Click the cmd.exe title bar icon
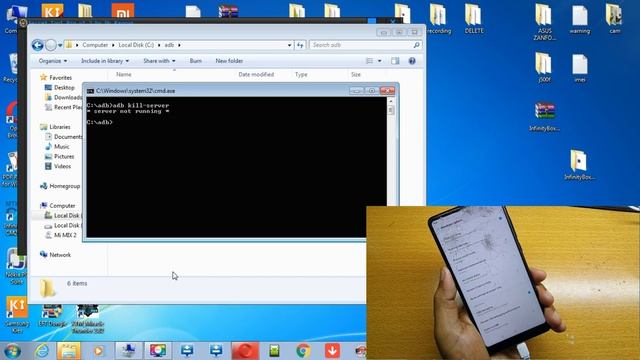 [90, 91]
